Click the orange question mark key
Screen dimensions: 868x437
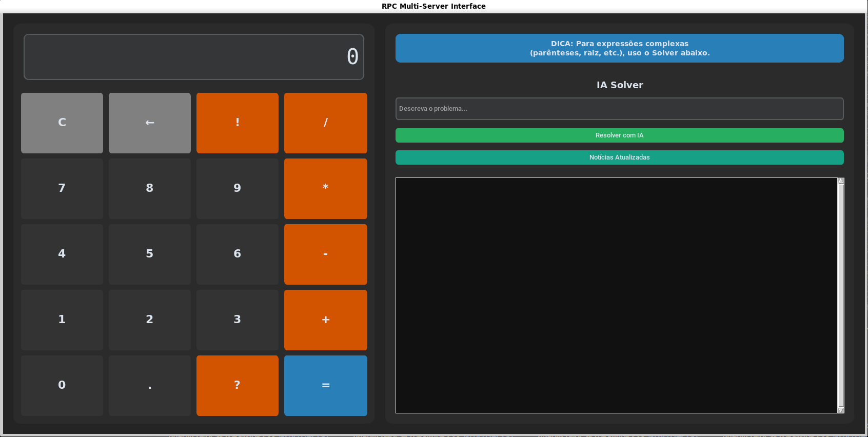click(x=238, y=386)
